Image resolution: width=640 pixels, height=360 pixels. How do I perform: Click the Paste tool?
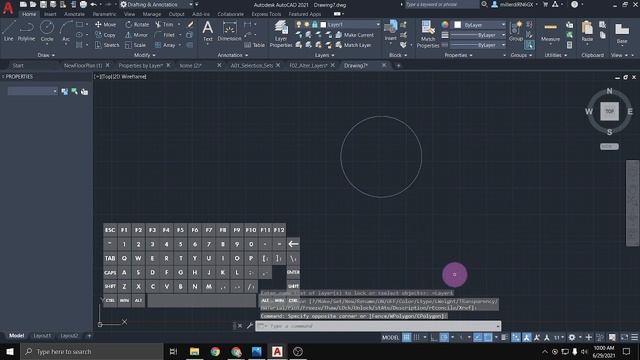pos(587,32)
